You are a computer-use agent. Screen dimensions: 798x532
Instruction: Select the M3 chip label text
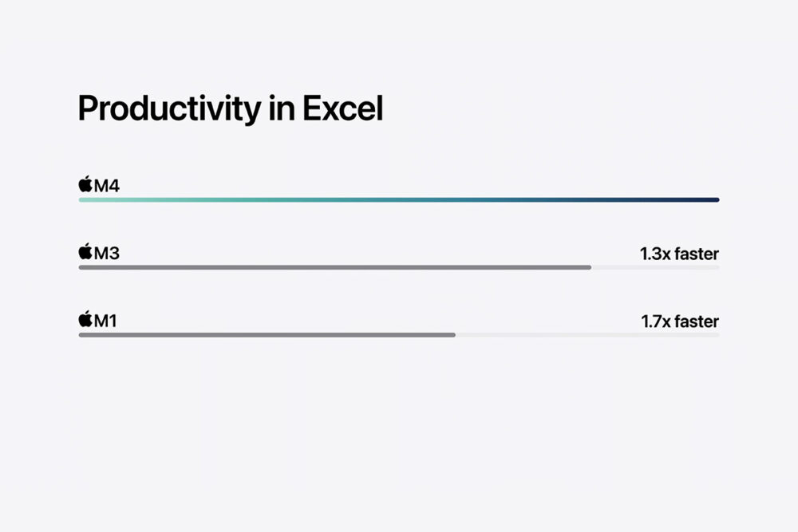coord(107,254)
